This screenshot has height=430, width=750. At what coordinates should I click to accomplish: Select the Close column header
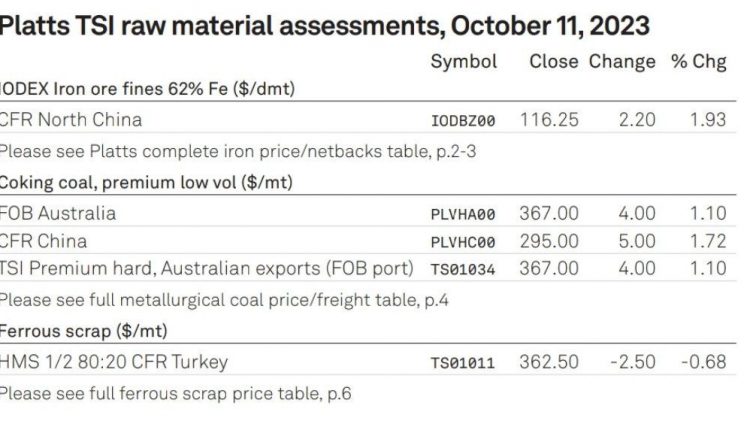click(x=553, y=61)
